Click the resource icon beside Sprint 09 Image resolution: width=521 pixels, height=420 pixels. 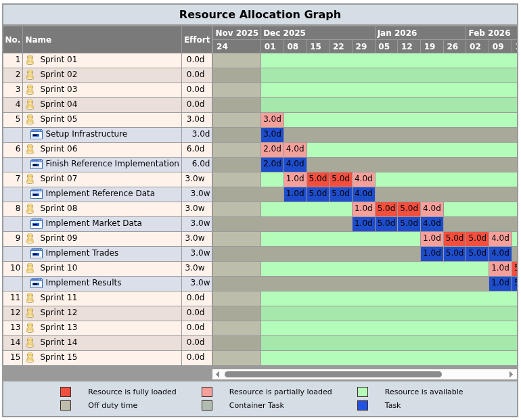point(30,238)
